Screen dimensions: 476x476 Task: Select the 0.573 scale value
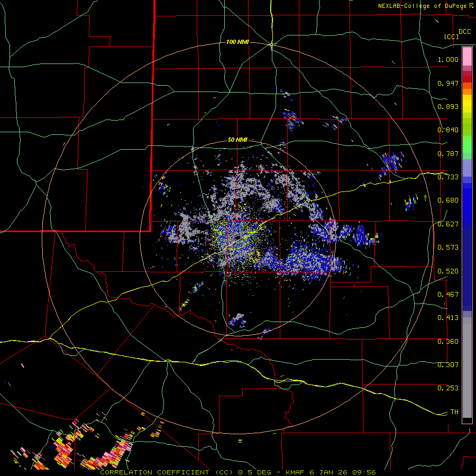click(x=448, y=248)
